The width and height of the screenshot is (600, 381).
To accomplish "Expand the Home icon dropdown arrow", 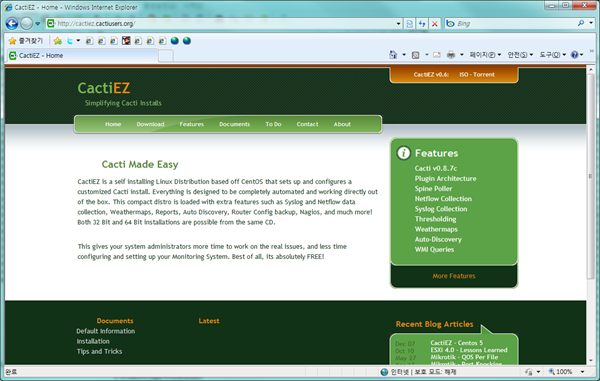I will click(x=404, y=55).
